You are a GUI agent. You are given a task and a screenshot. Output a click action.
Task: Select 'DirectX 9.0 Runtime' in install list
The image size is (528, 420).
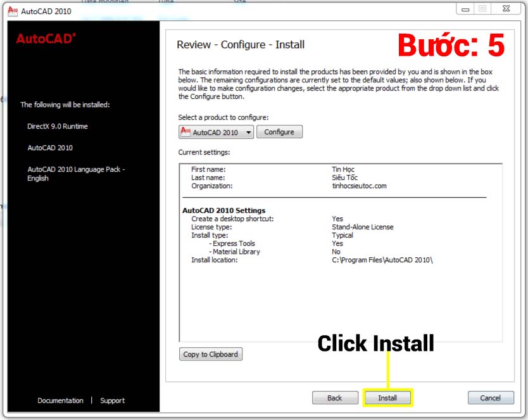(x=58, y=126)
